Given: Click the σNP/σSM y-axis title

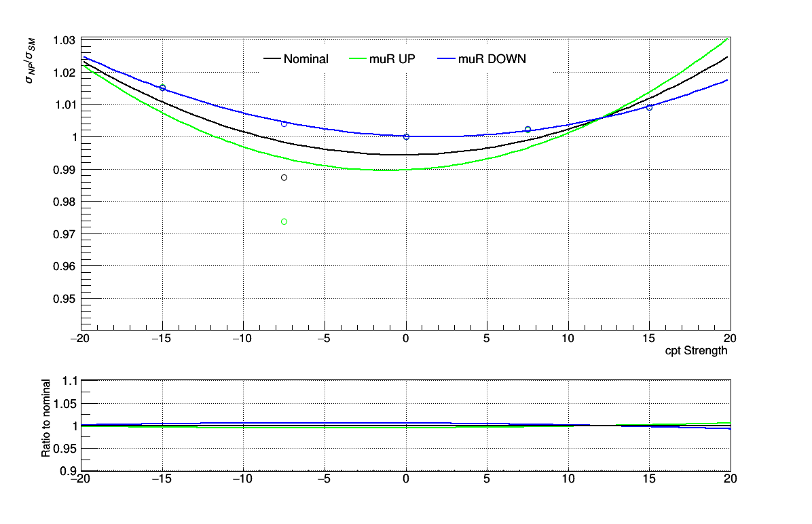Looking at the screenshot, I should click(30, 60).
